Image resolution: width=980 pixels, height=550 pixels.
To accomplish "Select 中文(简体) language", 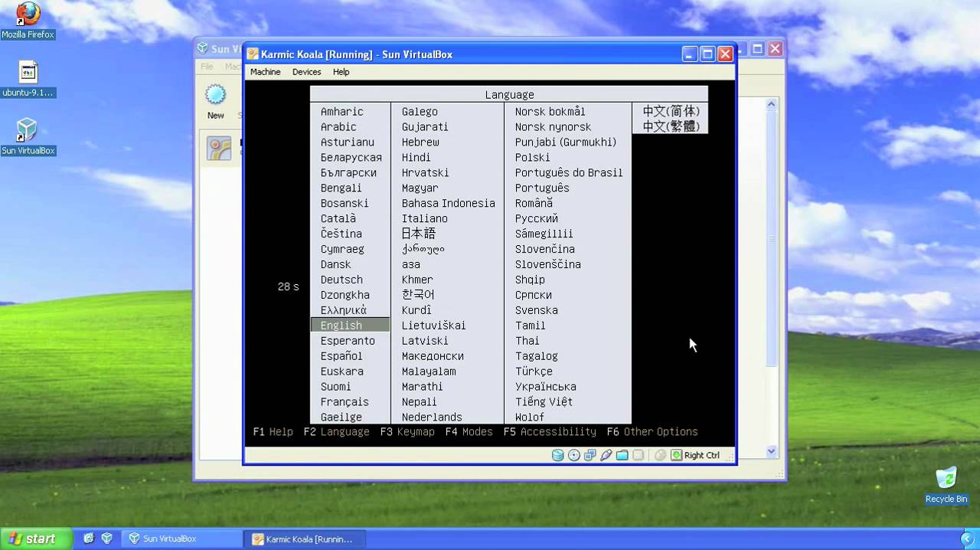I will coord(671,111).
